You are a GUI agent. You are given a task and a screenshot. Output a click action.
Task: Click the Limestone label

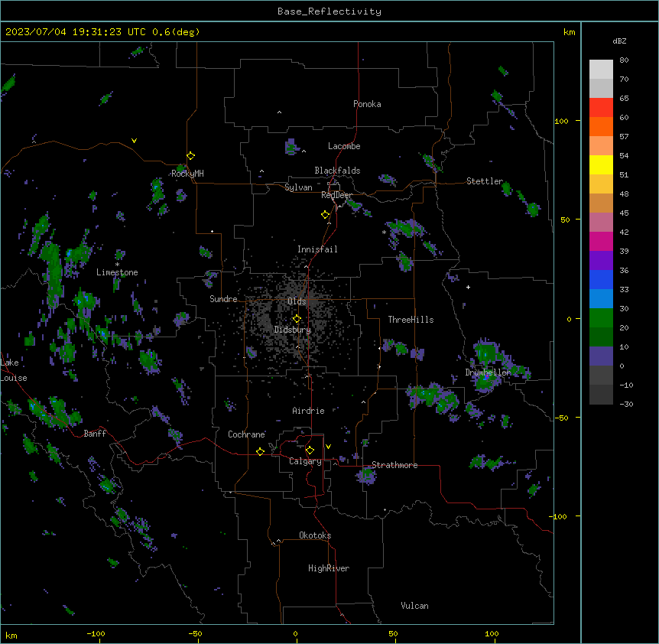[117, 272]
